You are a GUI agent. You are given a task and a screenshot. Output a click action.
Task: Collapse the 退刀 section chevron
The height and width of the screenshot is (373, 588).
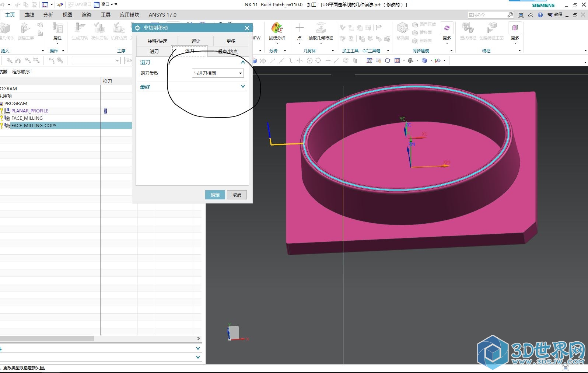(243, 62)
